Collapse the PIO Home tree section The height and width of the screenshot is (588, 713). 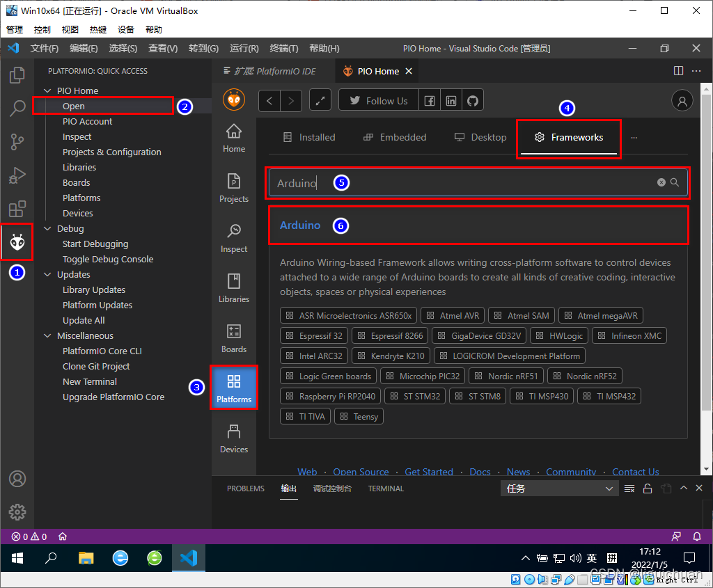[x=47, y=91]
